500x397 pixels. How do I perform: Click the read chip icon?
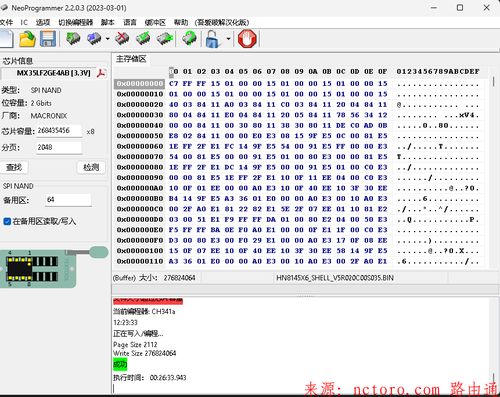(73, 39)
